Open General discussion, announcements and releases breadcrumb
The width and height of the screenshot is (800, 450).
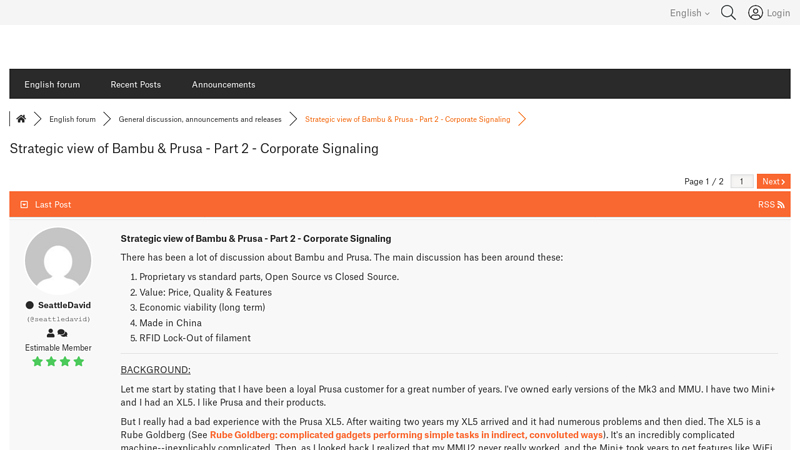[x=200, y=119]
